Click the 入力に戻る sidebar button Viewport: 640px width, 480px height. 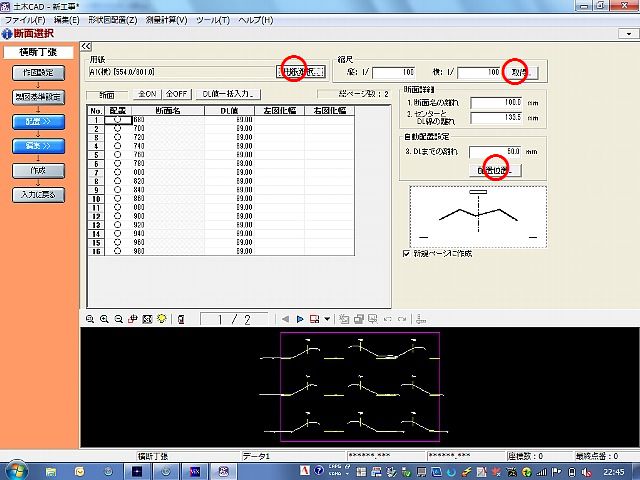(38, 195)
